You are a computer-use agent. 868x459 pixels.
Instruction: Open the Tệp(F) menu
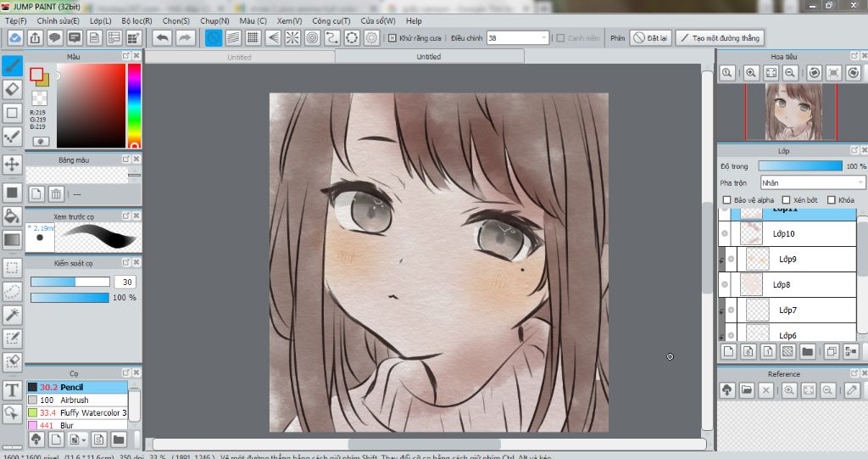(16, 21)
